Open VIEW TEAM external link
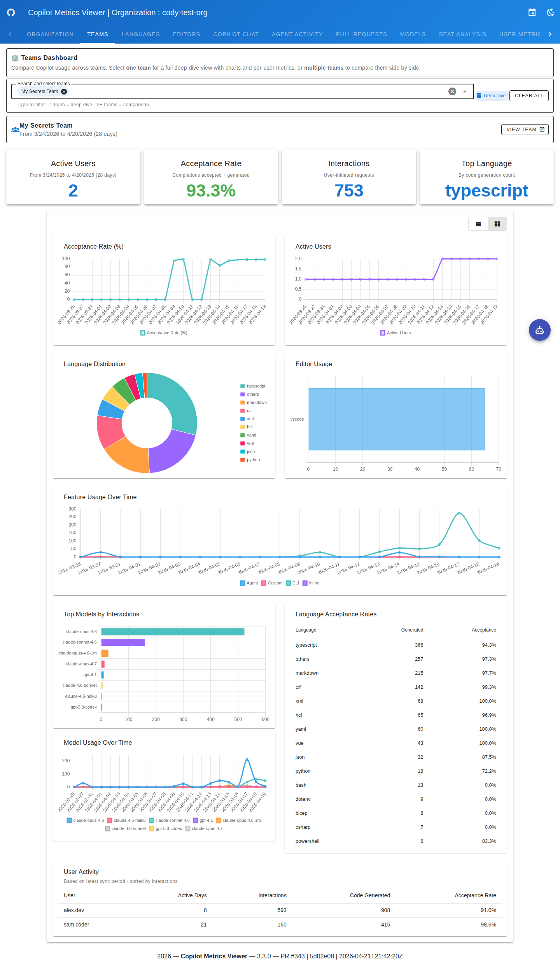This screenshot has height=965, width=560. [525, 130]
